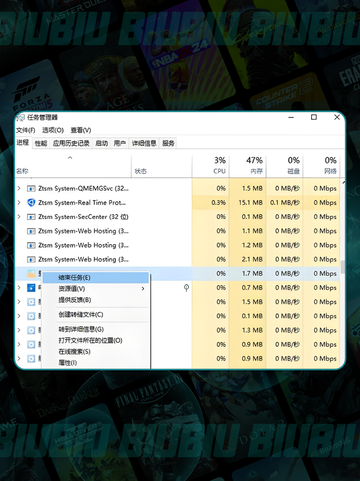360x481 pixels.
Task: Choose 属性(I) in context menu
Action: coord(95,363)
